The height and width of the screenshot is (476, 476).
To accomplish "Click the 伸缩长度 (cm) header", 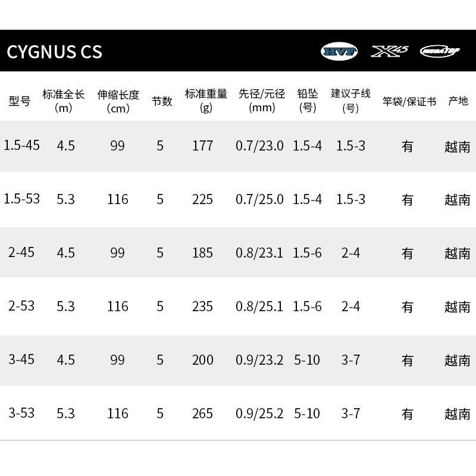I will (x=118, y=101).
